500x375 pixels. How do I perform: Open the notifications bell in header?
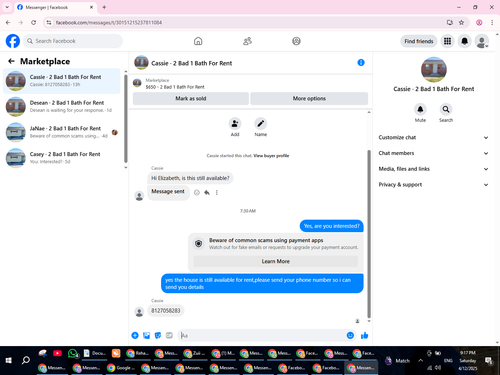(464, 41)
